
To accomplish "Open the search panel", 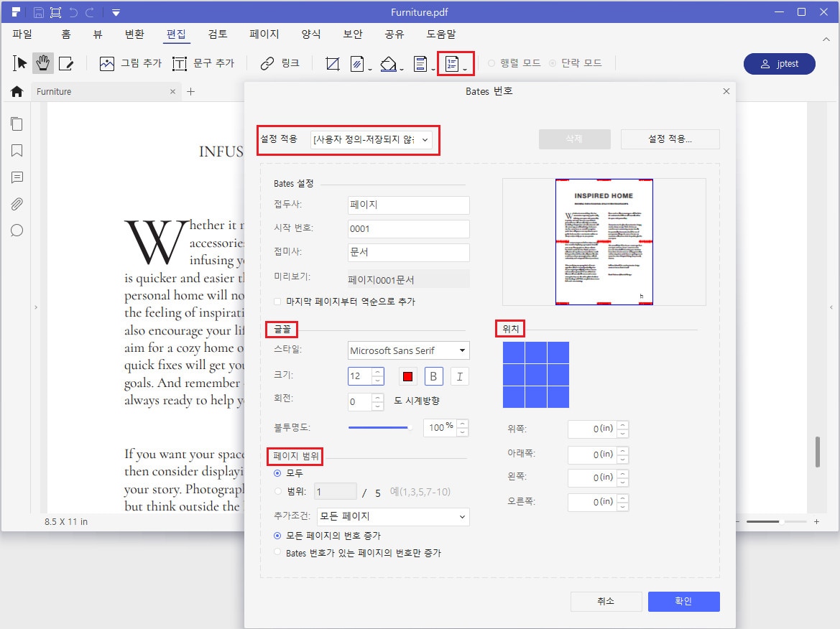I will (x=17, y=230).
